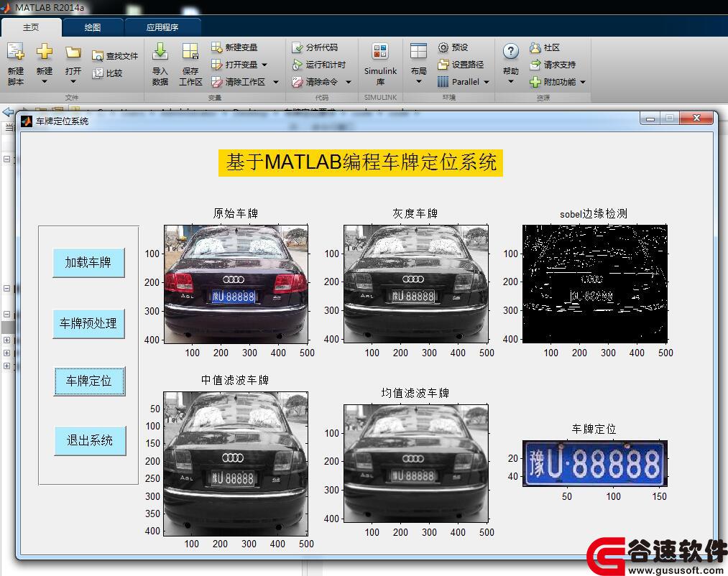Click the 灰度车牌 axis title text

click(415, 213)
